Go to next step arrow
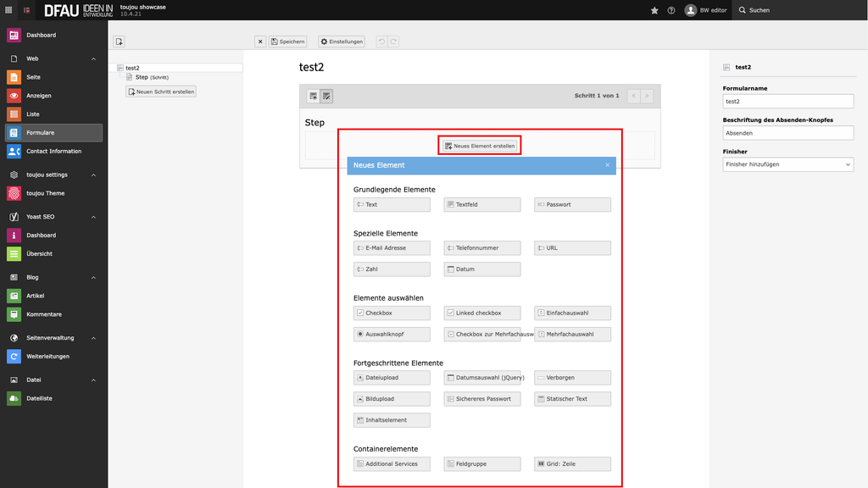 coord(647,96)
